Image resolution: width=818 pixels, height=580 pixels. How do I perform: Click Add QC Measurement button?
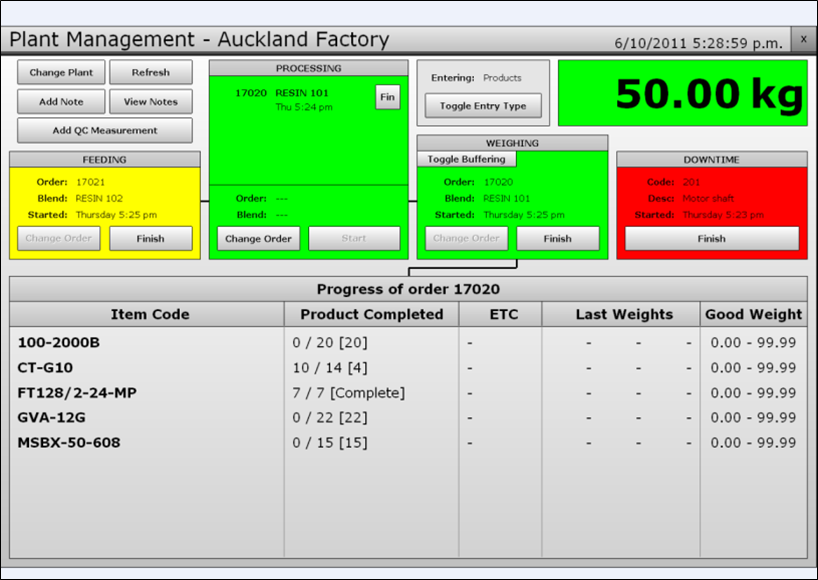tap(105, 131)
